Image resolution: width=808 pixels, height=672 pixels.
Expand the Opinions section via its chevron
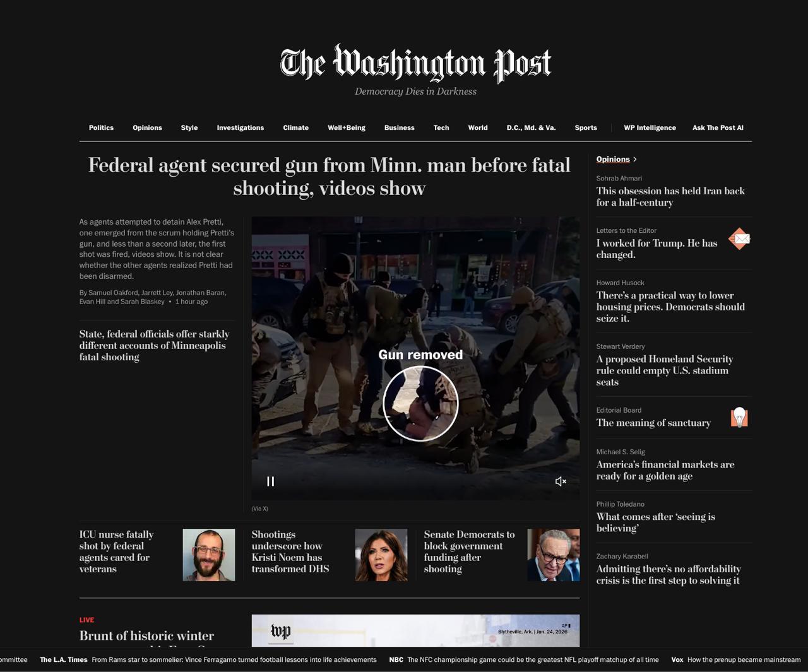pos(635,160)
